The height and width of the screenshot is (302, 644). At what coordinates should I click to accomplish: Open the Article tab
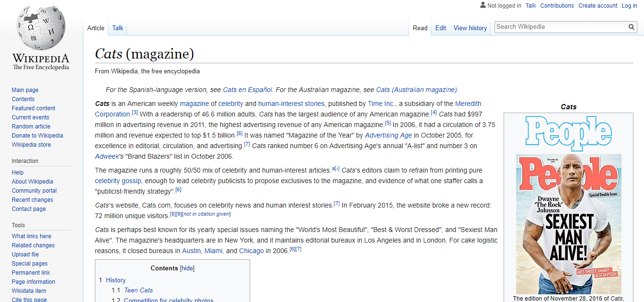point(96,28)
